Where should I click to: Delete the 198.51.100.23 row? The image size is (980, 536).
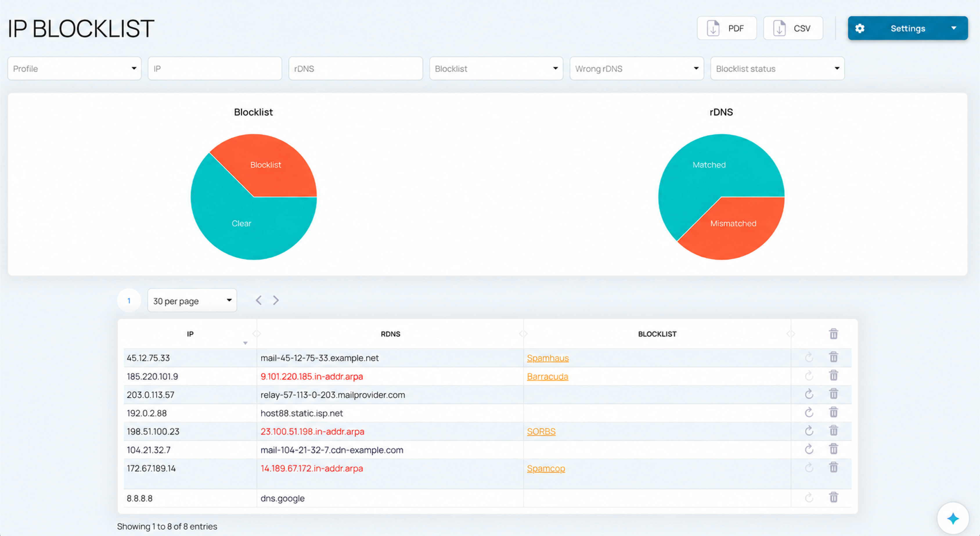pyautogui.click(x=833, y=431)
